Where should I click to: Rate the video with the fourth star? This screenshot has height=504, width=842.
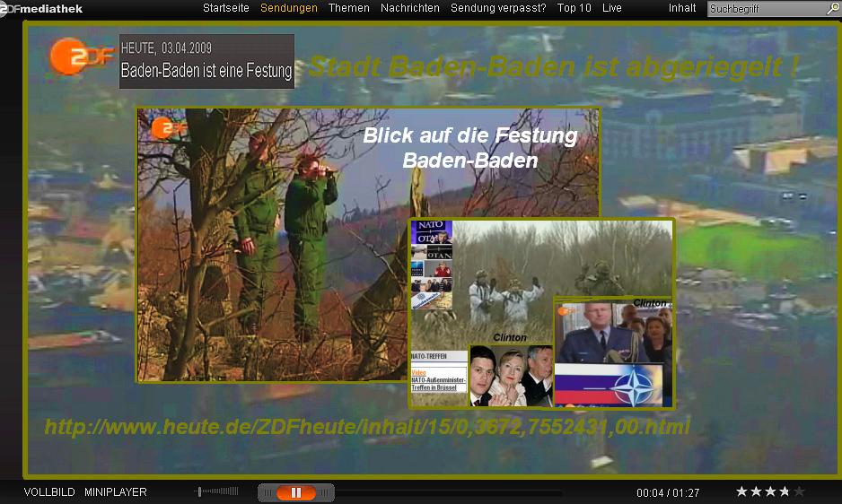[x=785, y=491]
